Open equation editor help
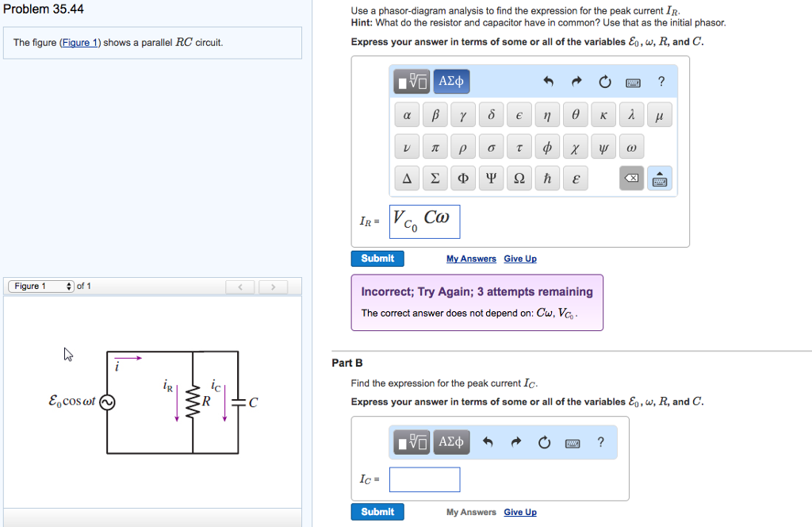Screen dimensions: 812x527 coord(661,81)
